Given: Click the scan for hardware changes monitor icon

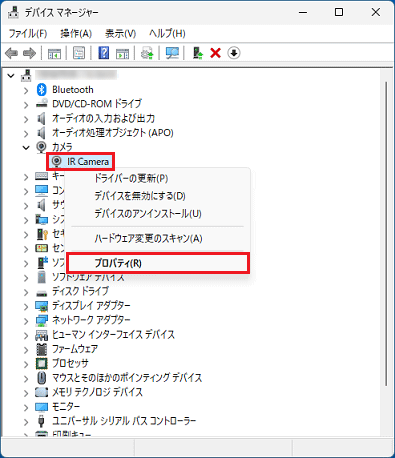Looking at the screenshot, I should pos(172,53).
